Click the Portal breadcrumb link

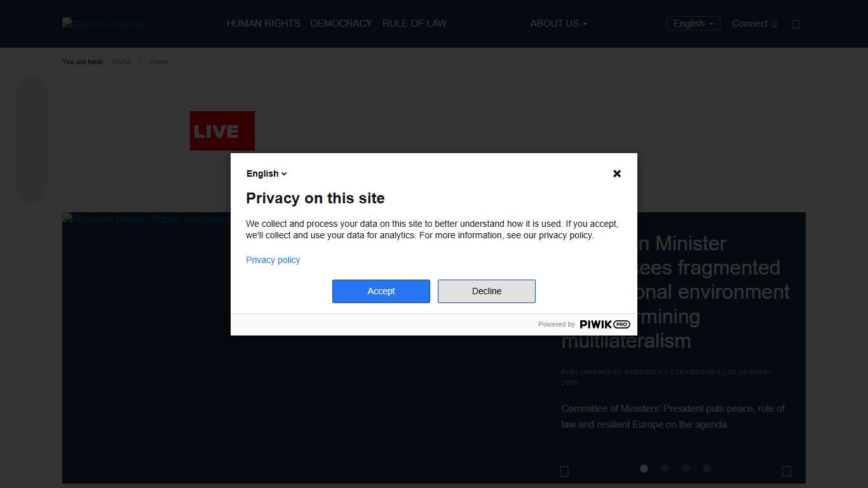(x=121, y=62)
